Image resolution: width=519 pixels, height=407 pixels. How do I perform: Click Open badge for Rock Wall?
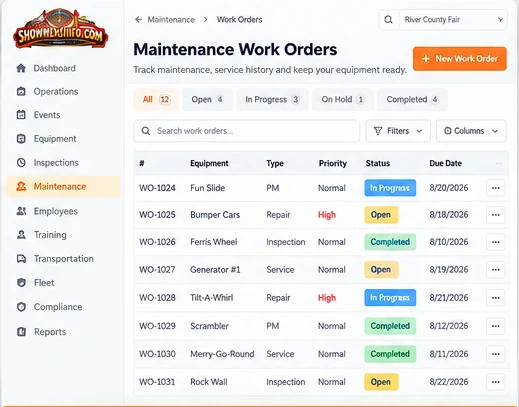381,382
